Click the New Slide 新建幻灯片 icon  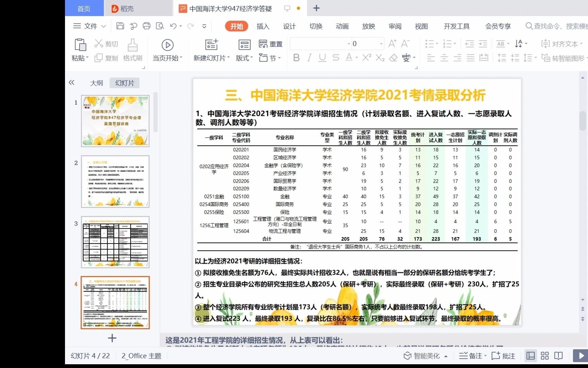coord(211,45)
